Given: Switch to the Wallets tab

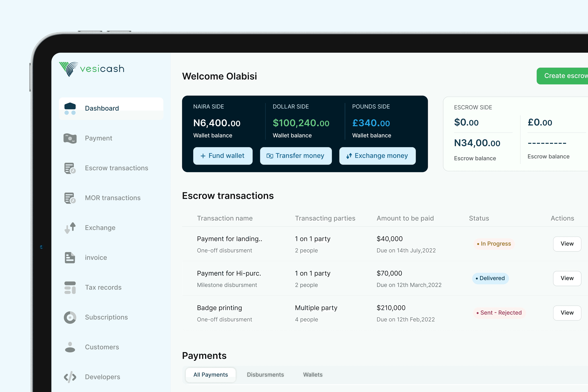Looking at the screenshot, I should (x=313, y=375).
